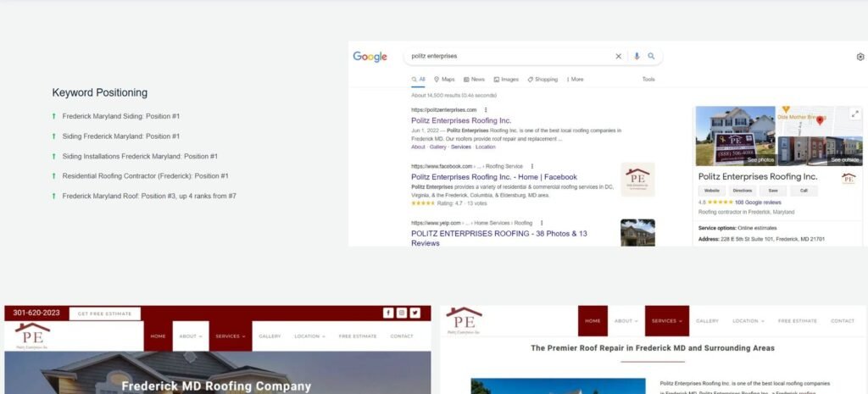Screen dimensions: 868x394
Task: Open the Location sitelink
Action: (486, 147)
